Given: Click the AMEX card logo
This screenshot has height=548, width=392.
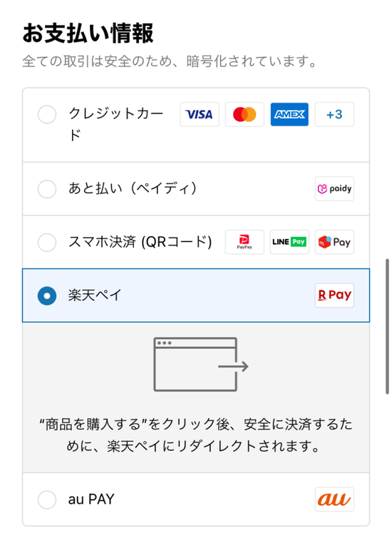Looking at the screenshot, I should 289,114.
